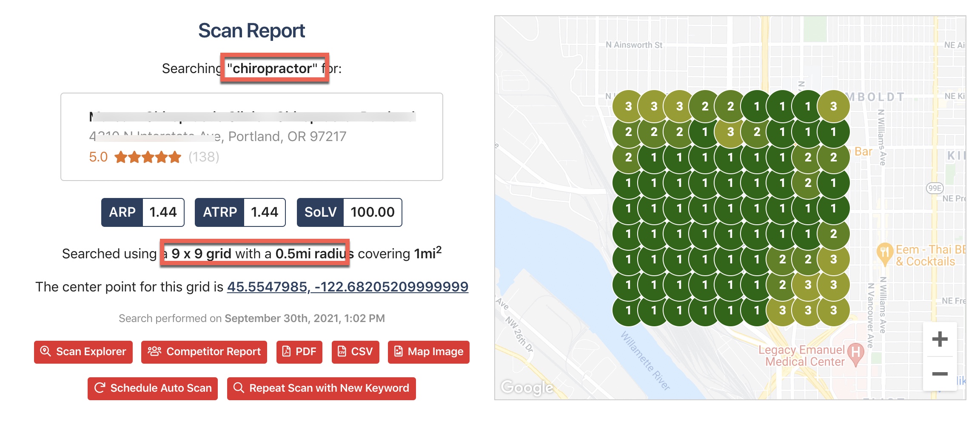Image resolution: width=980 pixels, height=424 pixels.
Task: Click the Scan Explorer magnifier icon
Action: 46,351
